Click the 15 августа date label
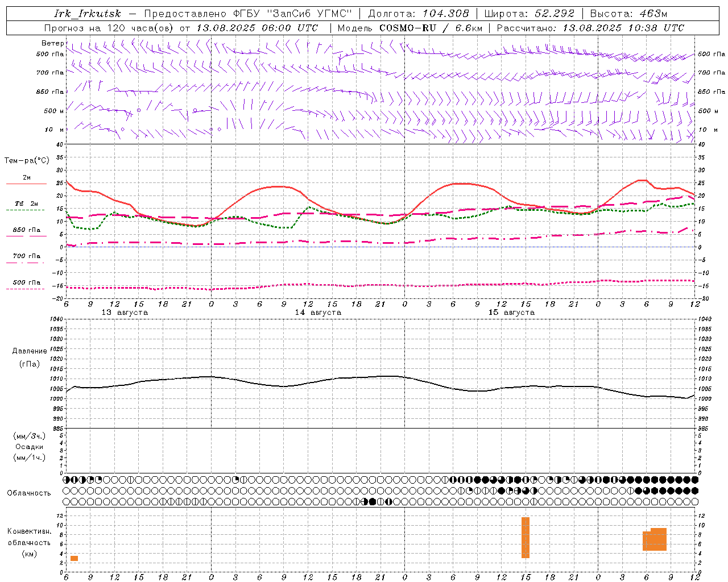 511,313
